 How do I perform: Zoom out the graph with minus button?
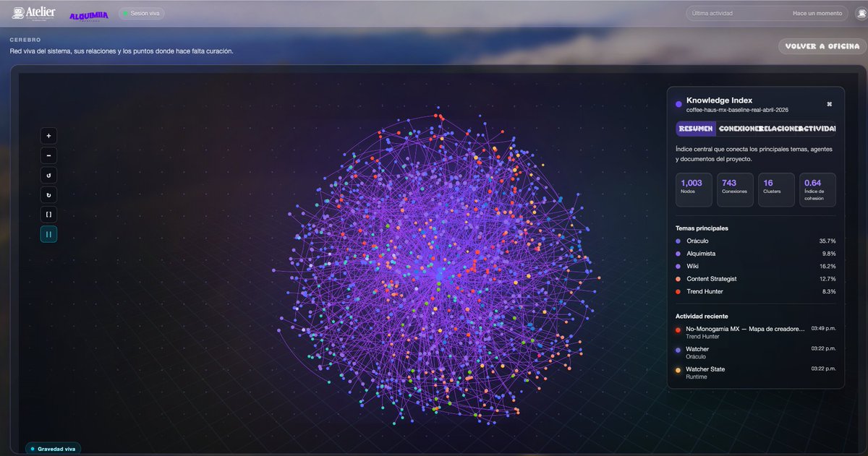(x=48, y=155)
